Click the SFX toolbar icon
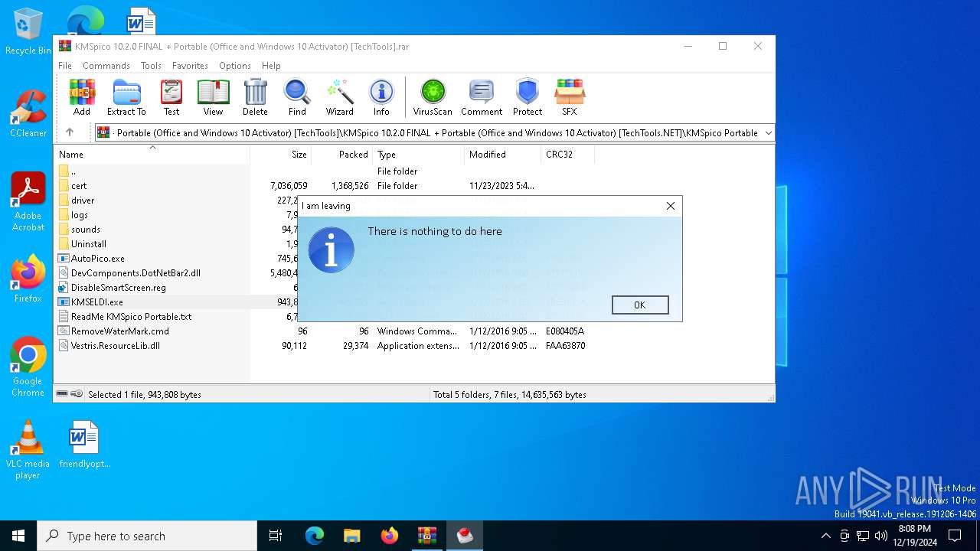The height and width of the screenshot is (551, 980). coord(569,97)
